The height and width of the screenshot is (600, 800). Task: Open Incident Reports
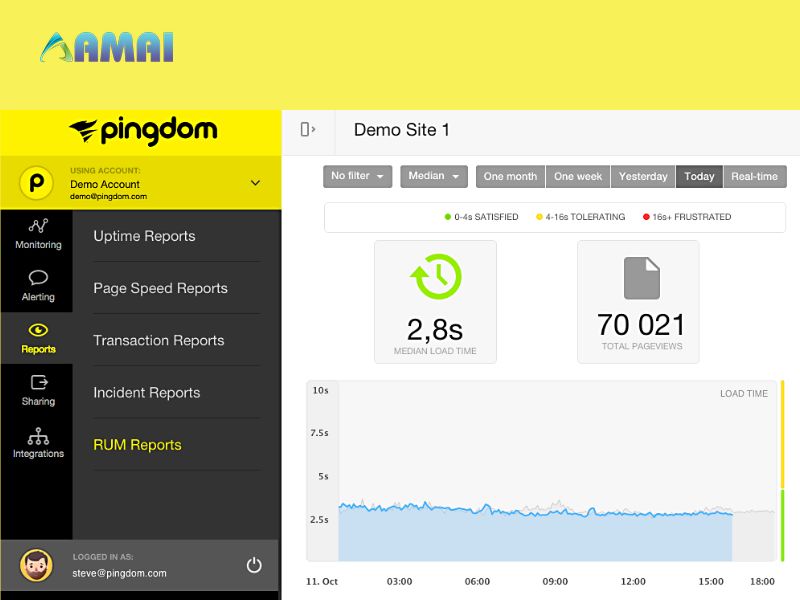point(147,393)
